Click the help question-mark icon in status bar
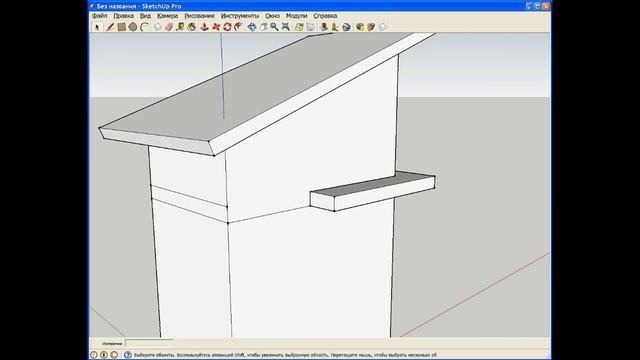Image resolution: width=640 pixels, height=360 pixels. pyautogui.click(x=128, y=355)
